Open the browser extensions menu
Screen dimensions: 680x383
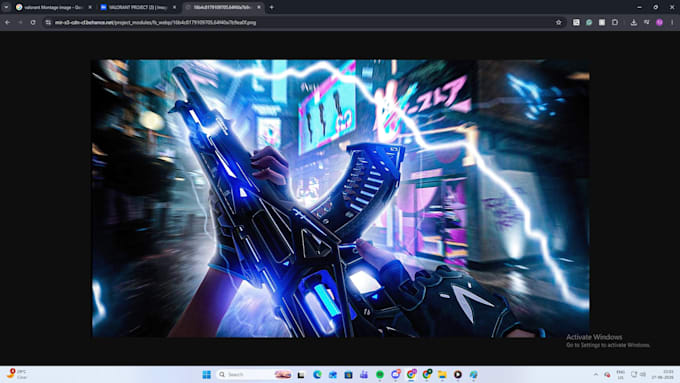pos(615,23)
